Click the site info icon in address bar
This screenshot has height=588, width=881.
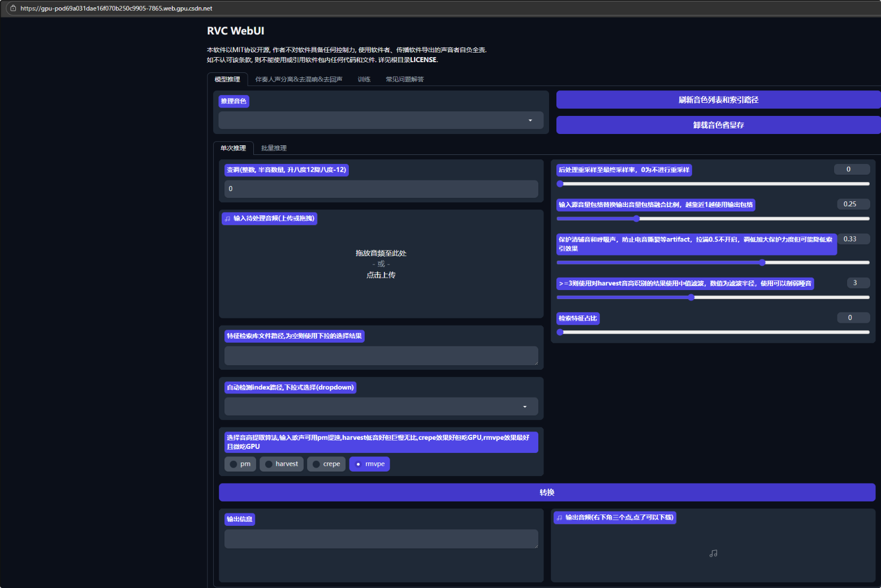[14, 8]
